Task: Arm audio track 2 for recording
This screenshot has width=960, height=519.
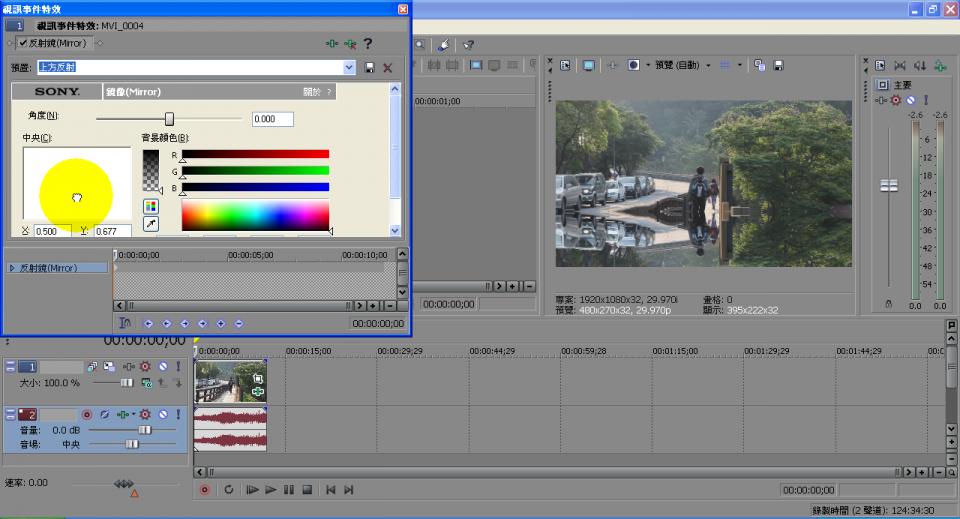Action: tap(86, 414)
